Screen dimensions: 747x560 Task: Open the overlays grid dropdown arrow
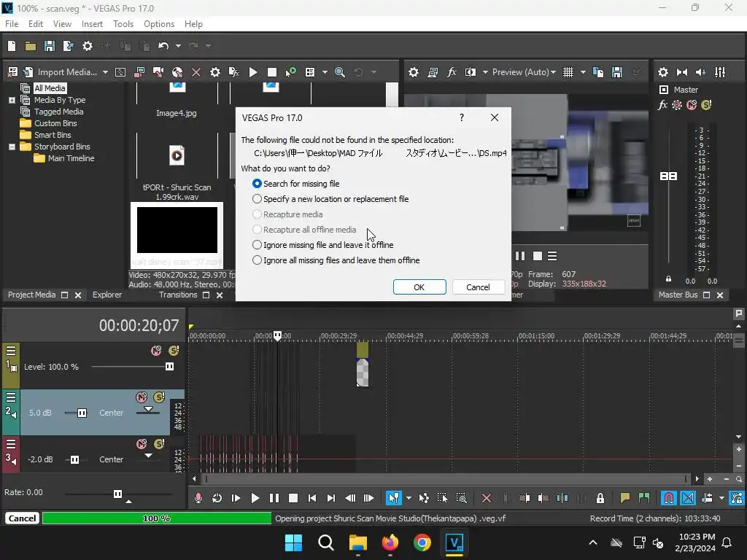583,72
